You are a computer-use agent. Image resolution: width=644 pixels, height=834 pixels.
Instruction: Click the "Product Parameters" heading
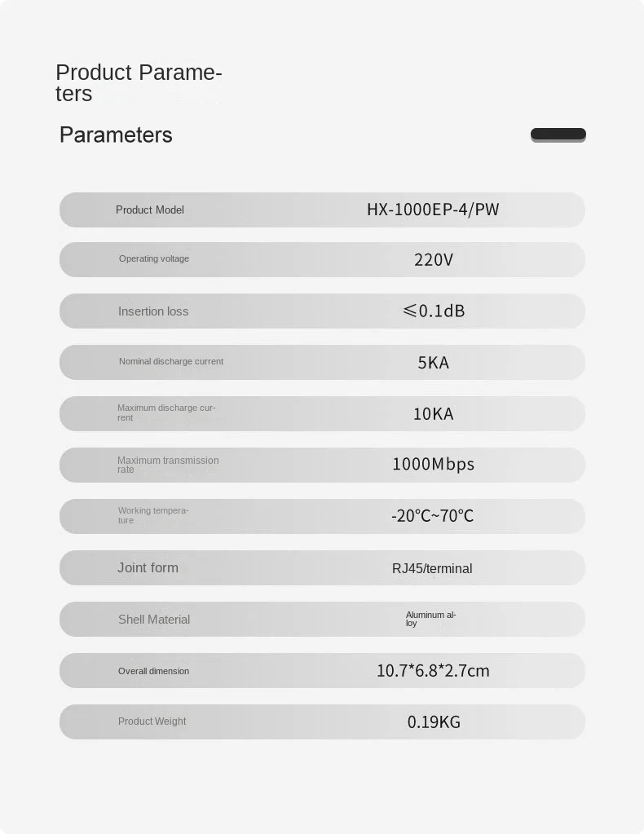pyautogui.click(x=138, y=82)
